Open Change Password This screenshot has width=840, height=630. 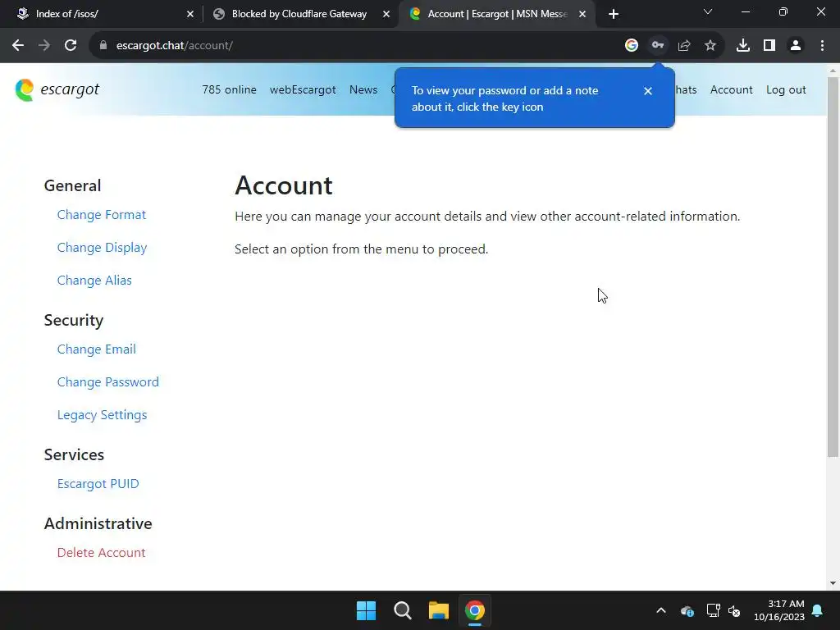click(x=107, y=382)
